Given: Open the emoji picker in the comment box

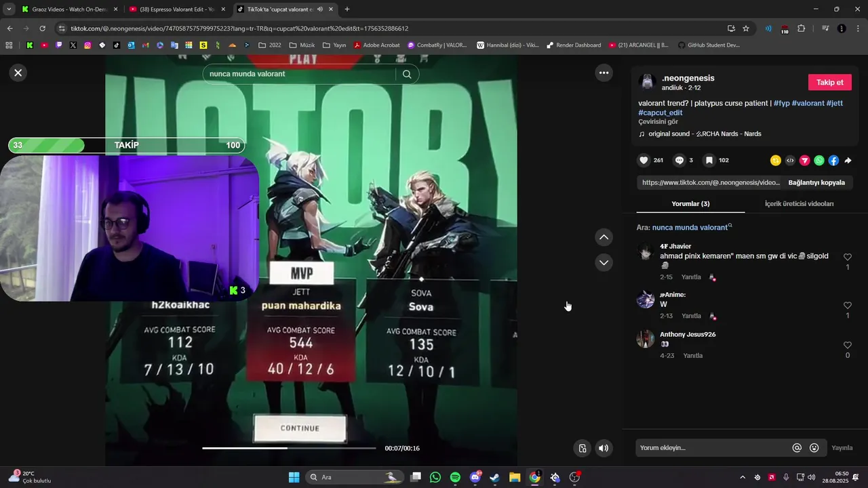Looking at the screenshot, I should tap(814, 448).
